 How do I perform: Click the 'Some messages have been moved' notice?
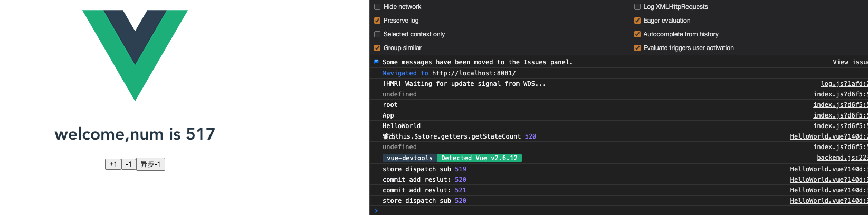pos(478,62)
